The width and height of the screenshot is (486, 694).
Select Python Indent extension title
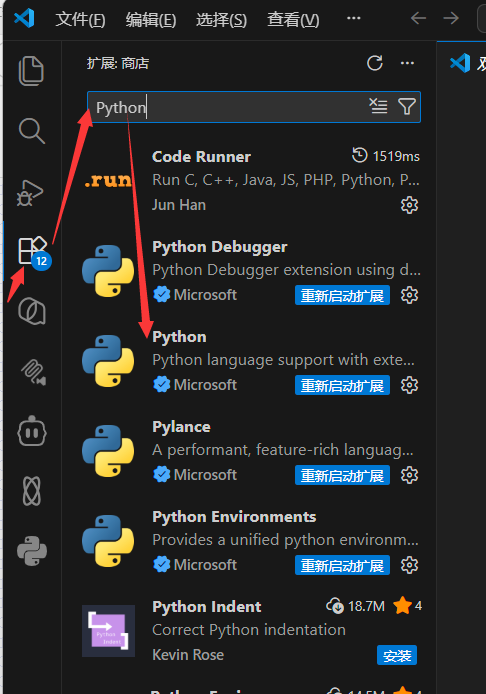[x=207, y=606]
